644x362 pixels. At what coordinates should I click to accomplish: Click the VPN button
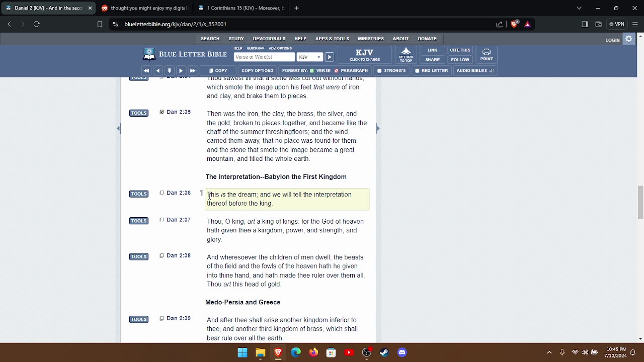[x=616, y=24]
